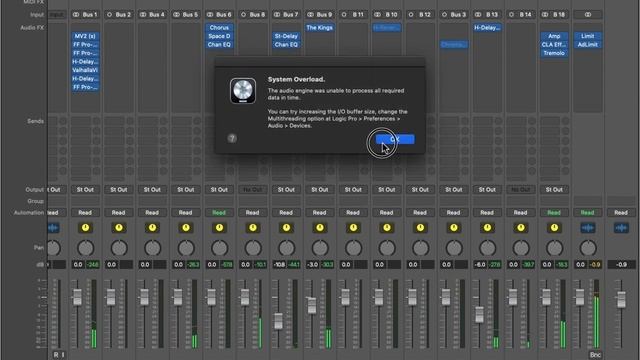Dismiss the System Overload dialog with OK
The image size is (640, 360).
click(395, 139)
